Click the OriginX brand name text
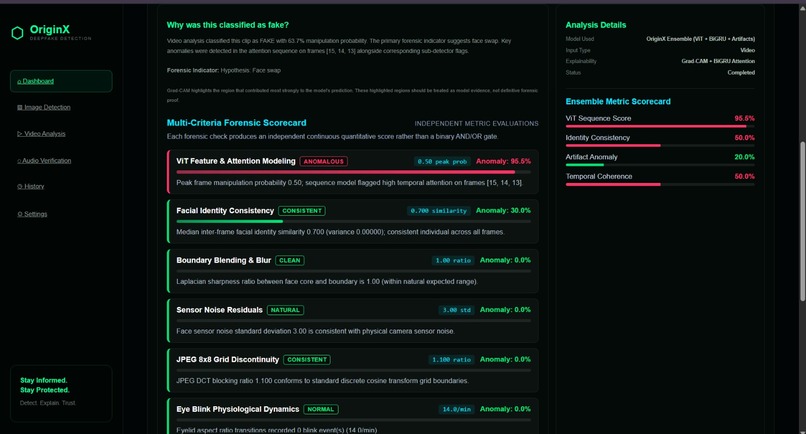 (49, 29)
